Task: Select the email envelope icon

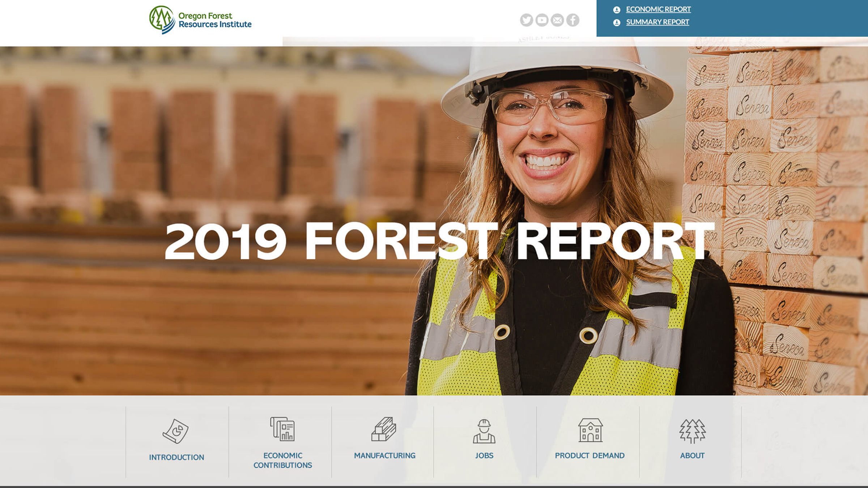Action: (x=557, y=21)
